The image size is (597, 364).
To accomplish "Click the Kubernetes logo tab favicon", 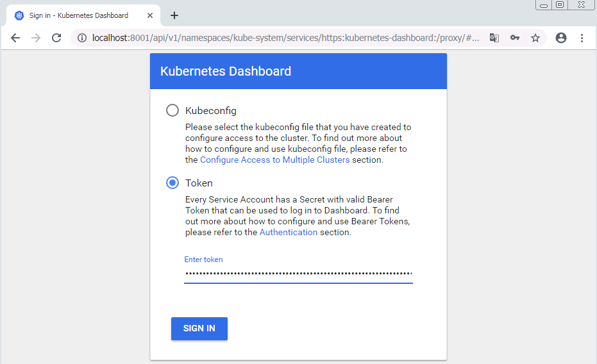I will [x=19, y=15].
